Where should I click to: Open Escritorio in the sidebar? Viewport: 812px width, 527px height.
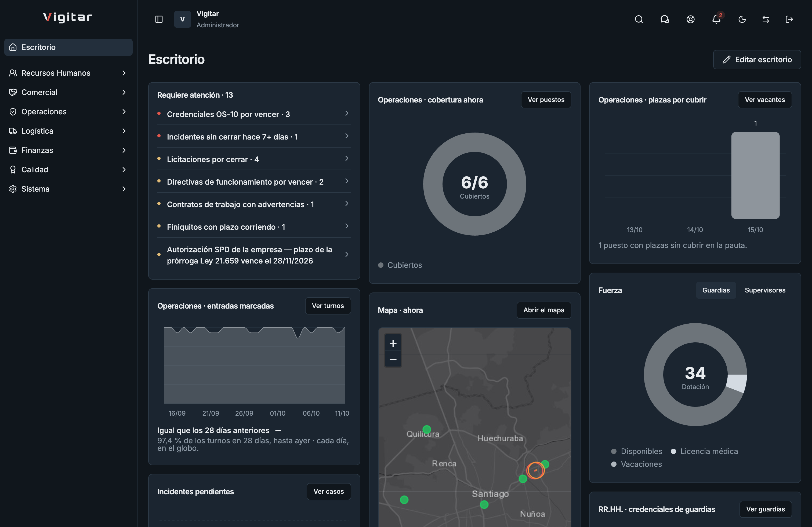68,47
